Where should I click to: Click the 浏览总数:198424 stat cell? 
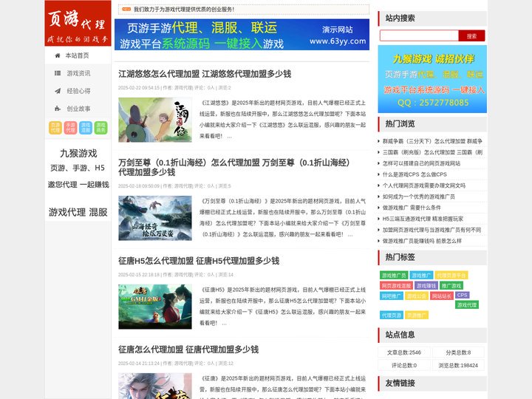pos(458,366)
